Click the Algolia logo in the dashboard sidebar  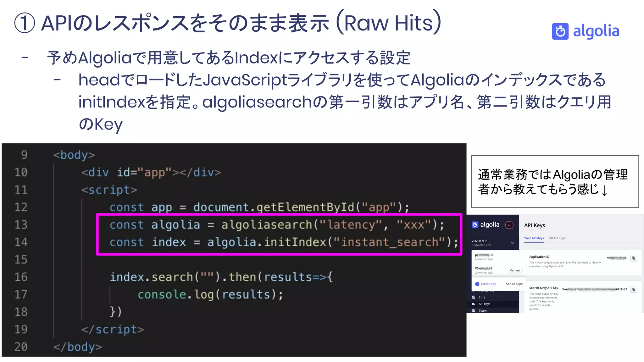point(486,225)
